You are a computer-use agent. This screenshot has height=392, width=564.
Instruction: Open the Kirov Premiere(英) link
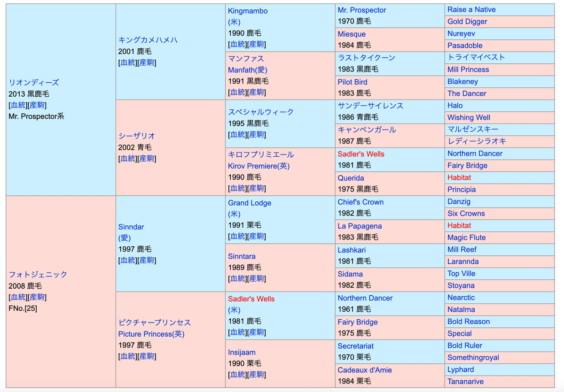pyautogui.click(x=258, y=166)
